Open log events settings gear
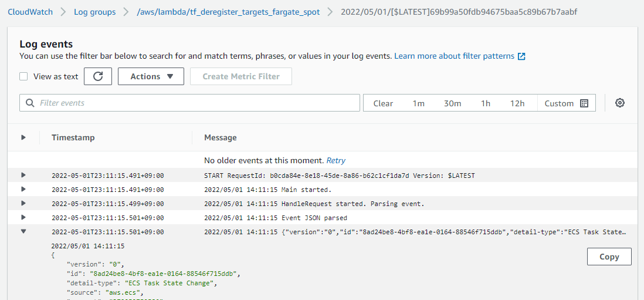 (620, 103)
